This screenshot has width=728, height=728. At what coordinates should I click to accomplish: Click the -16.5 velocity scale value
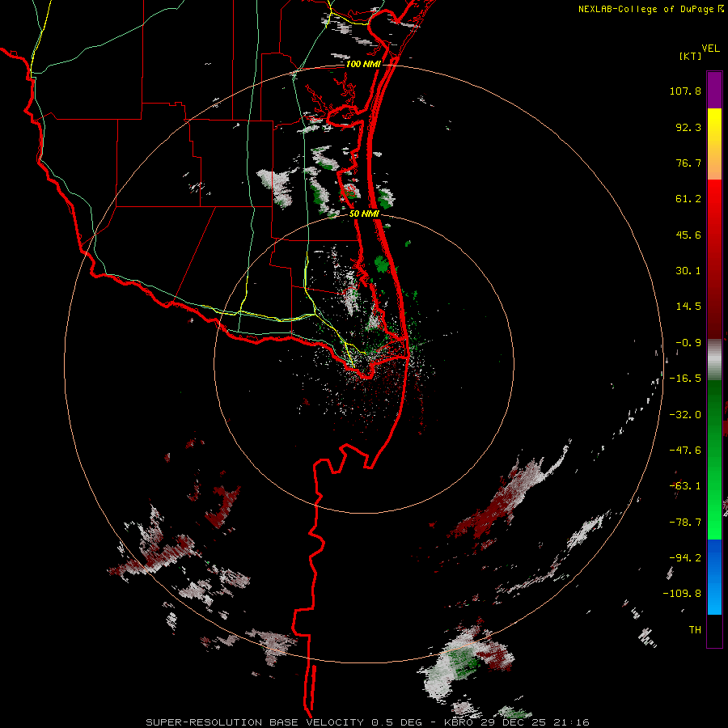coord(685,379)
